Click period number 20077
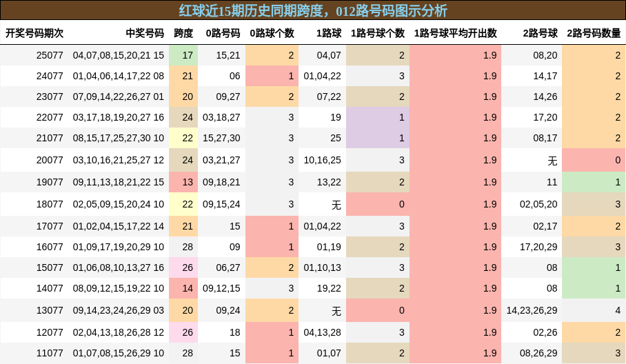626x364 pixels. tap(50, 160)
